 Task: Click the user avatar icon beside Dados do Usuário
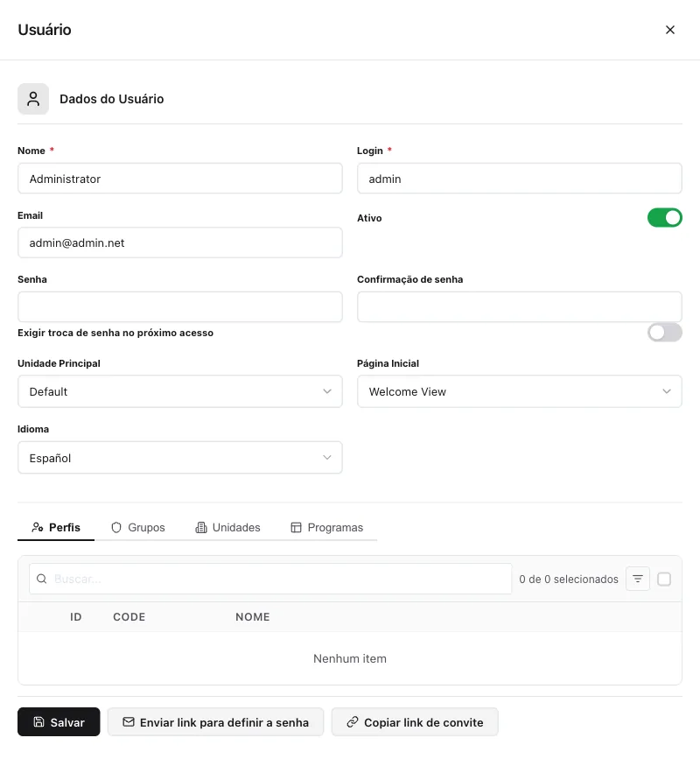(33, 99)
